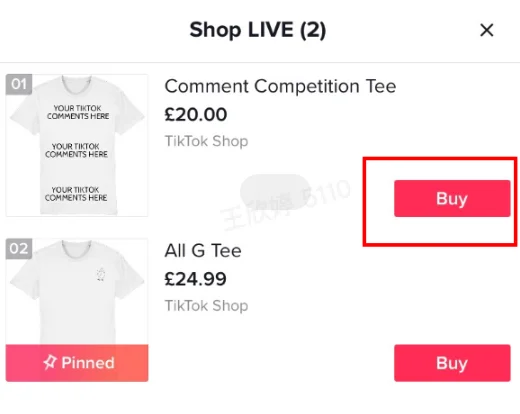Click TikTok Shop label under £24.99
The image size is (520, 414).
(207, 306)
